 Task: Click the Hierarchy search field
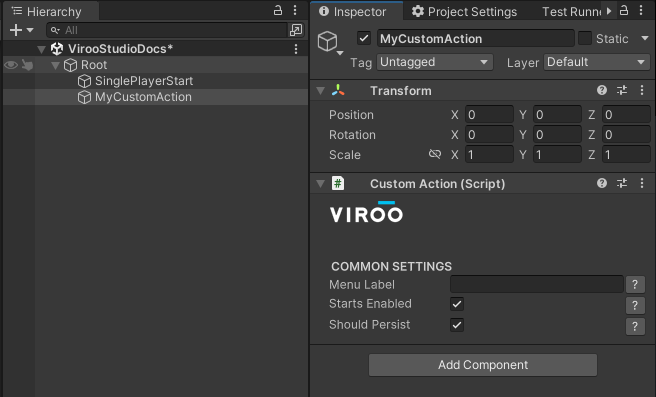pyautogui.click(x=167, y=30)
